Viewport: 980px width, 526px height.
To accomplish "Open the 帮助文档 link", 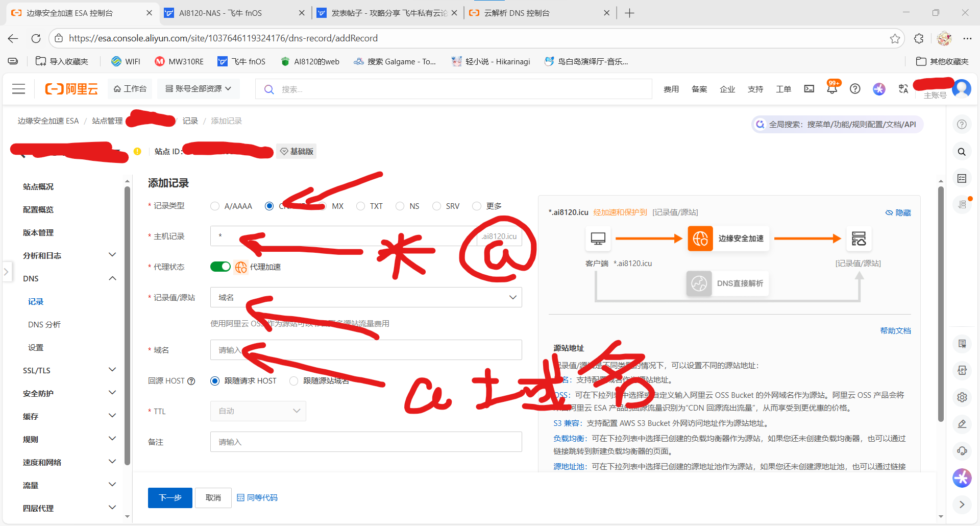I will pyautogui.click(x=896, y=330).
